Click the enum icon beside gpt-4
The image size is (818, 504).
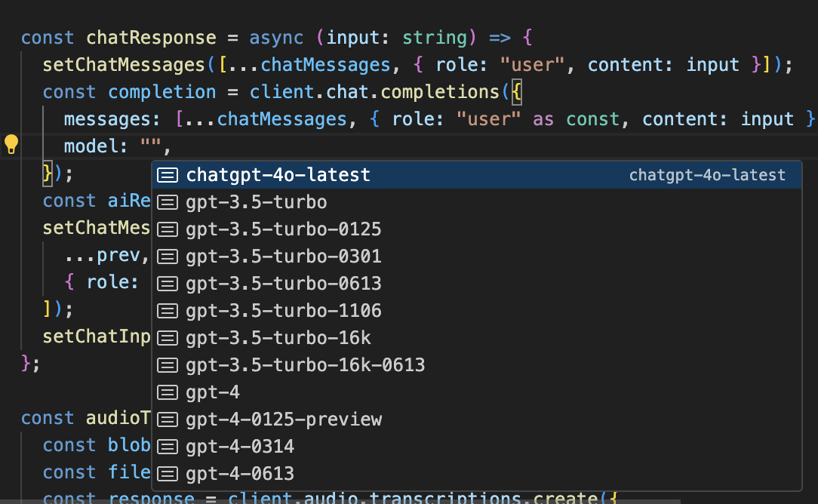click(x=168, y=392)
